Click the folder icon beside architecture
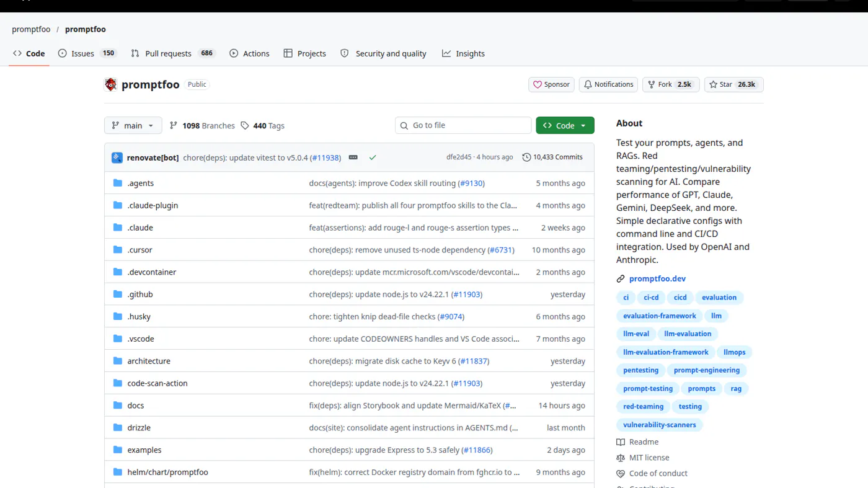Viewport: 868px width, 488px height. click(118, 361)
